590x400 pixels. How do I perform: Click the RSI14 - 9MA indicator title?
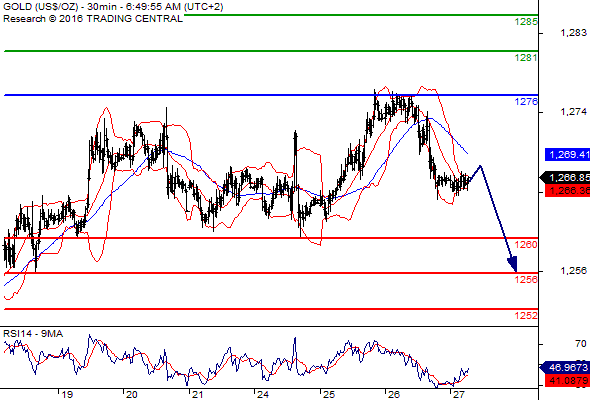(x=33, y=334)
